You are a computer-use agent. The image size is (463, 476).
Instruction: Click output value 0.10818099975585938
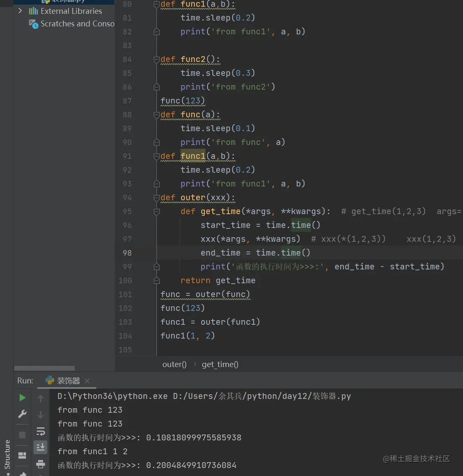click(194, 438)
